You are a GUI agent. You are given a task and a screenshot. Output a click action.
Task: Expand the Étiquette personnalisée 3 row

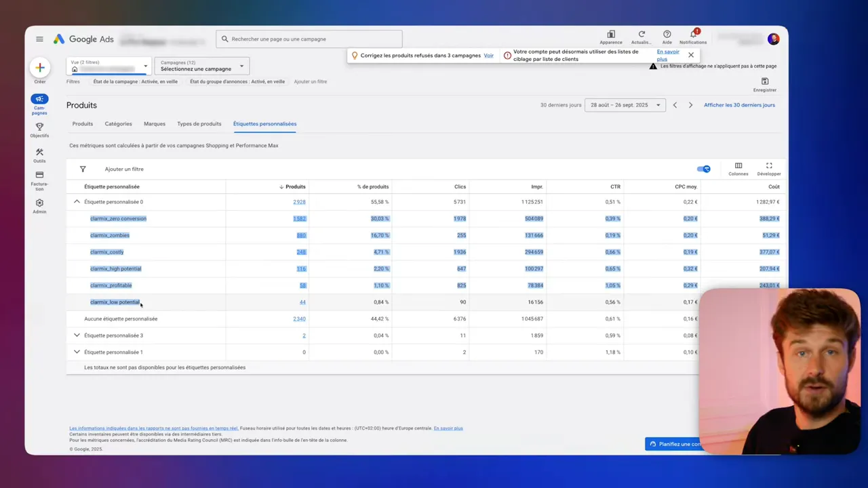pyautogui.click(x=77, y=335)
